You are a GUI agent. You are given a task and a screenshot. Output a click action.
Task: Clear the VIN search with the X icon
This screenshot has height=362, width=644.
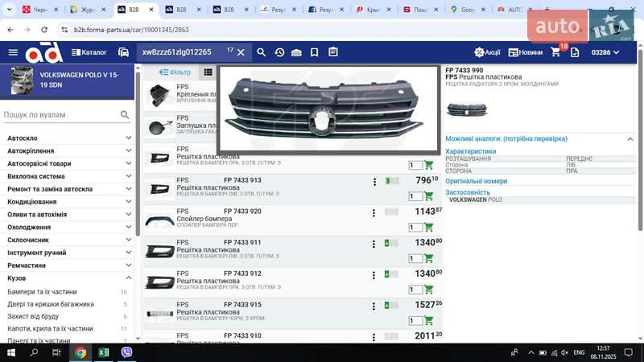[x=241, y=52]
